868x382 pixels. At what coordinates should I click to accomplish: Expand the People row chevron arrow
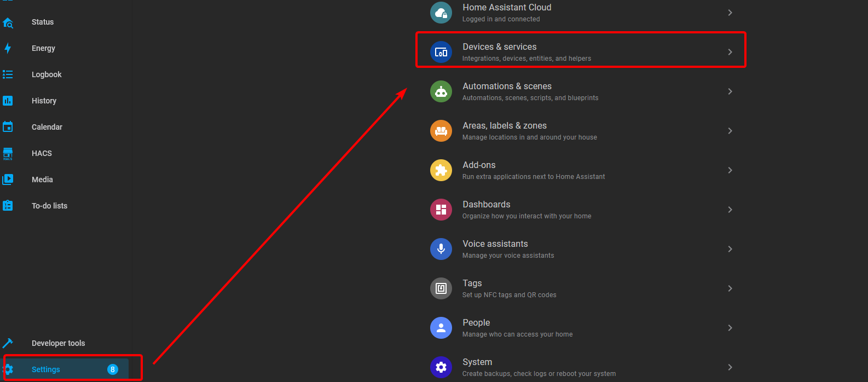[730, 328]
